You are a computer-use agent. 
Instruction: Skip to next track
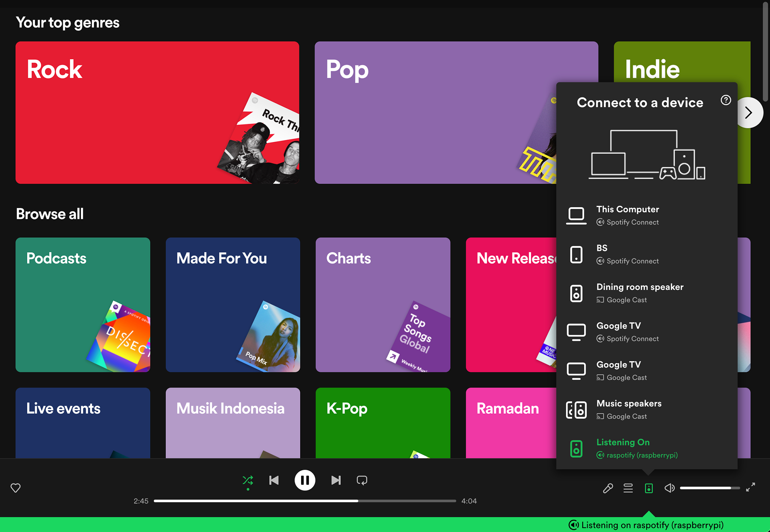[x=336, y=480]
